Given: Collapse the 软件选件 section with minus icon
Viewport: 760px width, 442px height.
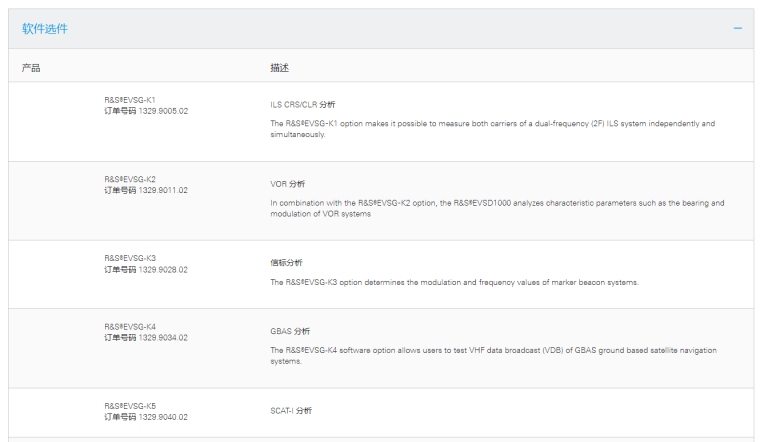Looking at the screenshot, I should pos(738,28).
